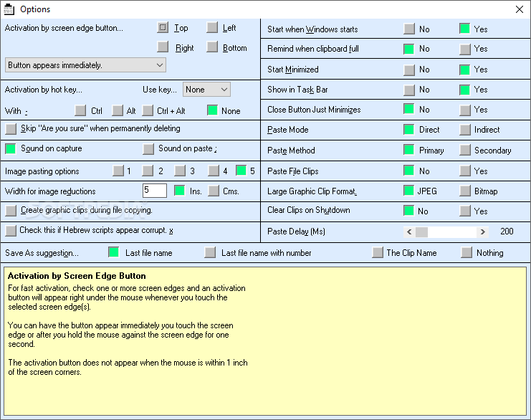The image size is (531, 420).
Task: Select The Clip Name suggestion
Action: [377, 252]
